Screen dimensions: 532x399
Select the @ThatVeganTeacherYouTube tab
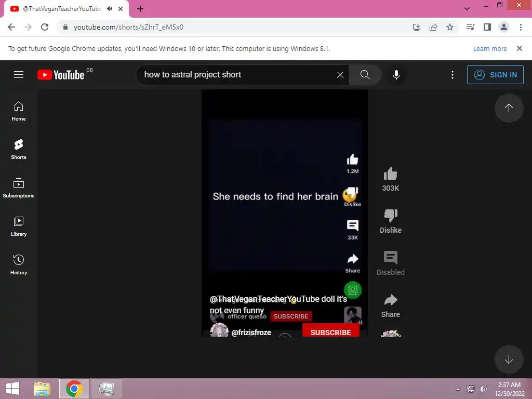pyautogui.click(x=62, y=9)
